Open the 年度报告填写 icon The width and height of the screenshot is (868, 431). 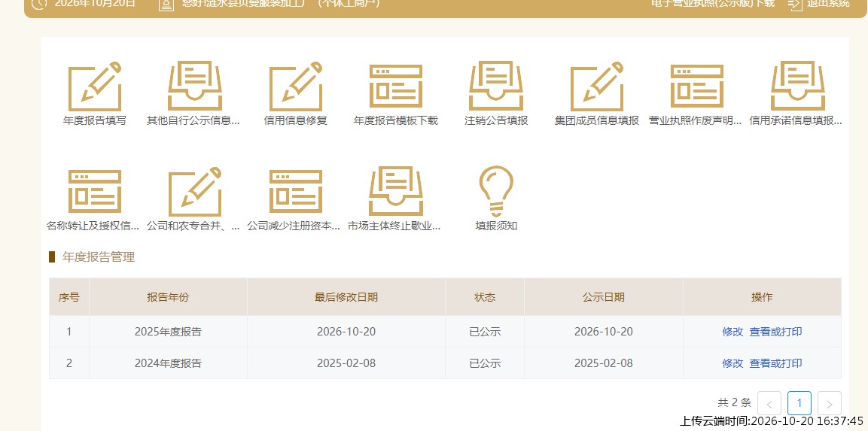coord(95,87)
